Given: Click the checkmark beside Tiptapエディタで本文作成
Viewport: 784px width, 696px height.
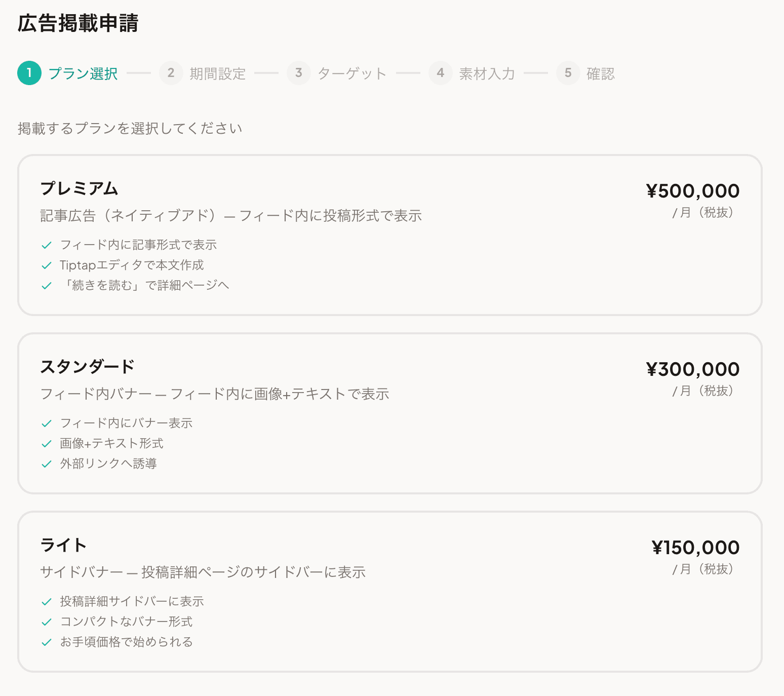Looking at the screenshot, I should (x=46, y=265).
